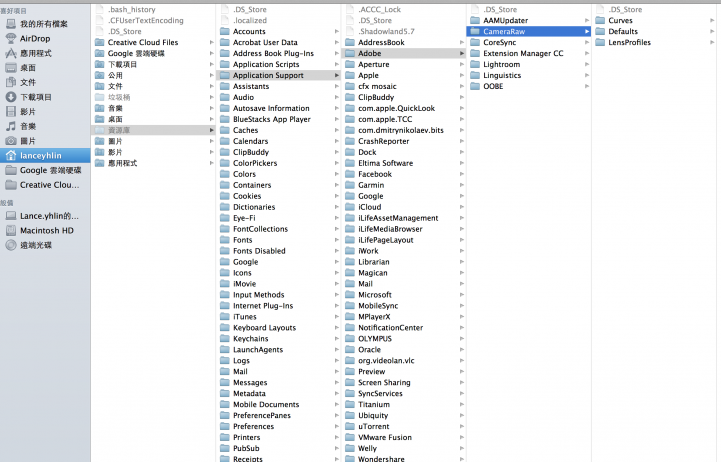
Task: Open the Fonts Disabled folder
Action: tap(279, 251)
